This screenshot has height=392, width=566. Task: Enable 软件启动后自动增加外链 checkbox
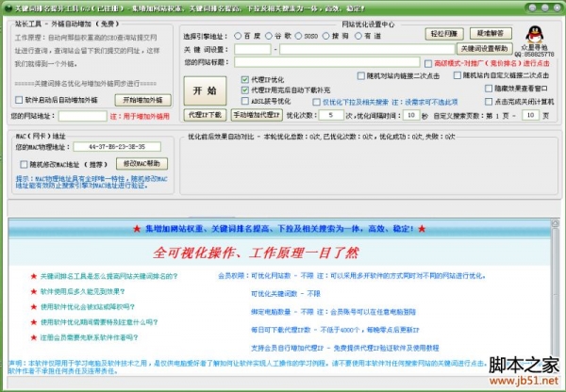coord(19,100)
